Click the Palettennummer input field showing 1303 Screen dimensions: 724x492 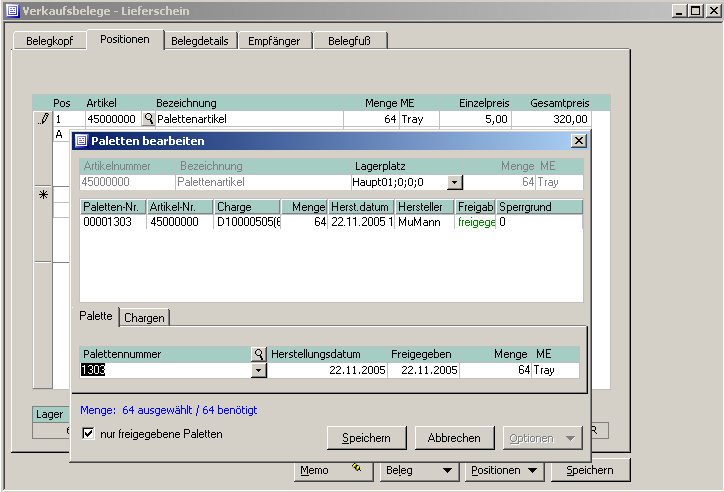tap(165, 370)
